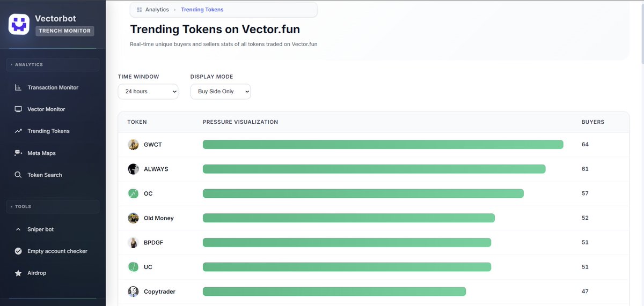Click the UC token name
The width and height of the screenshot is (644, 306).
[148, 267]
